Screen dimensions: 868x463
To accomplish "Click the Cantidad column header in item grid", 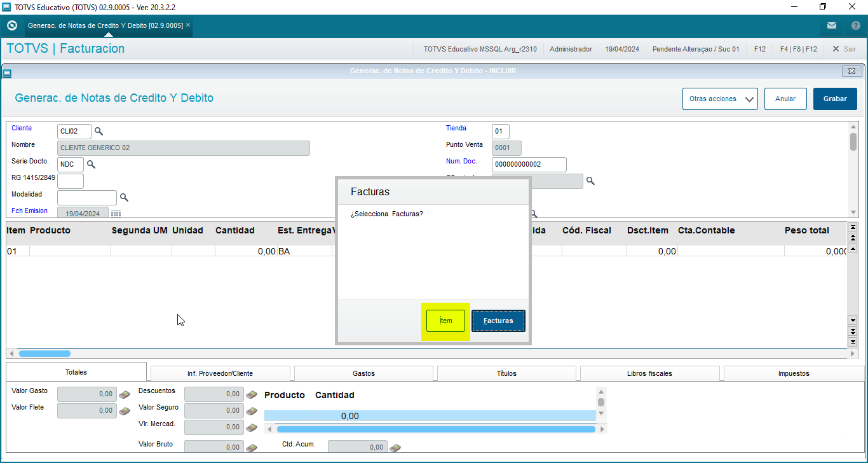I will pos(235,230).
